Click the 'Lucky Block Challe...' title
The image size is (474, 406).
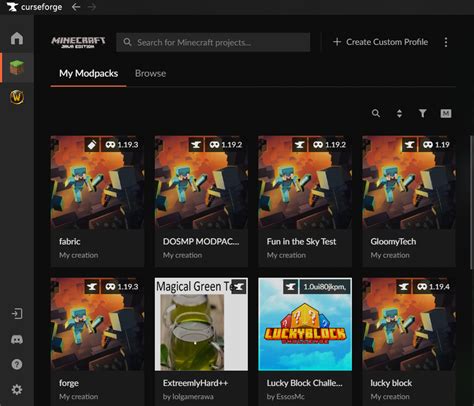304,383
